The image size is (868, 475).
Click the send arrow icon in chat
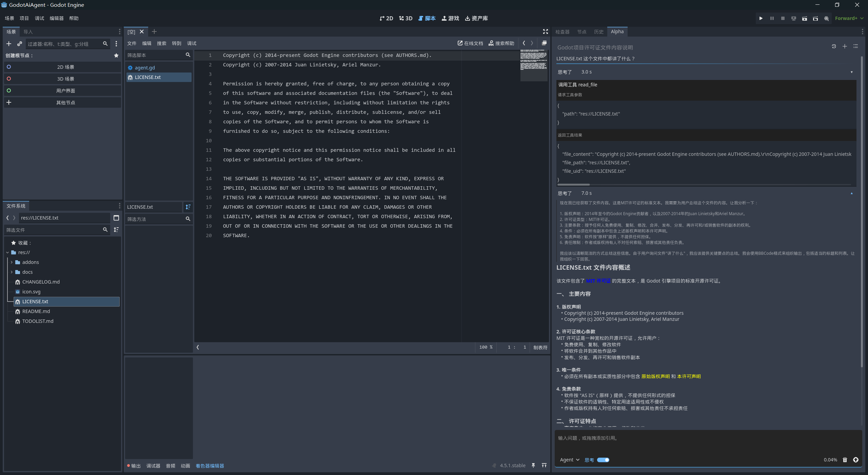pyautogui.click(x=856, y=460)
